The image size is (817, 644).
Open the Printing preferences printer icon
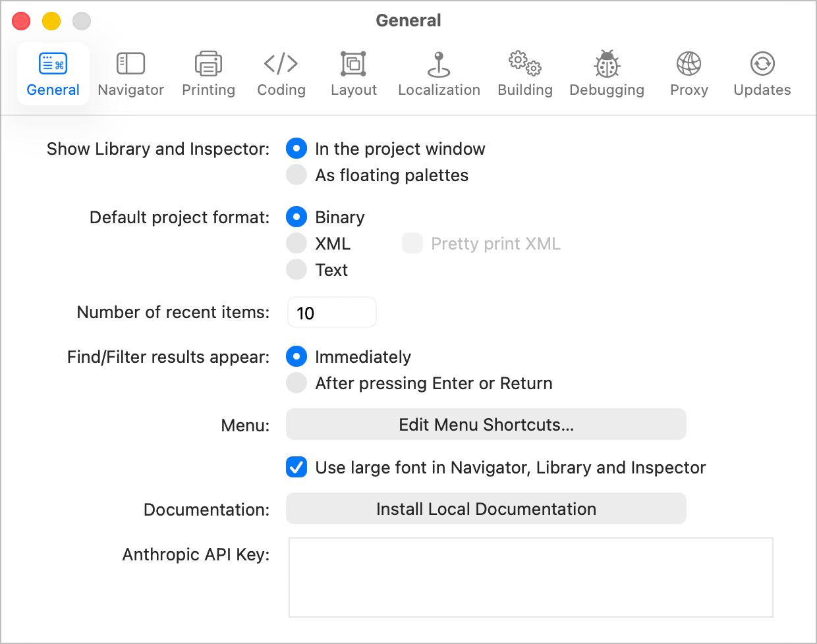tap(208, 64)
